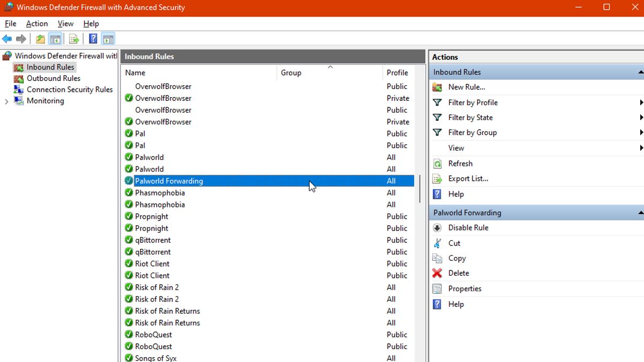This screenshot has width=644, height=362.
Task: Collapse the Inbound Rules actions section
Action: (x=640, y=71)
